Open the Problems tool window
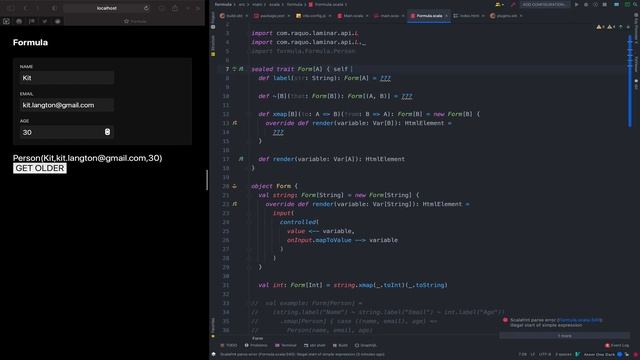 click(x=256, y=345)
